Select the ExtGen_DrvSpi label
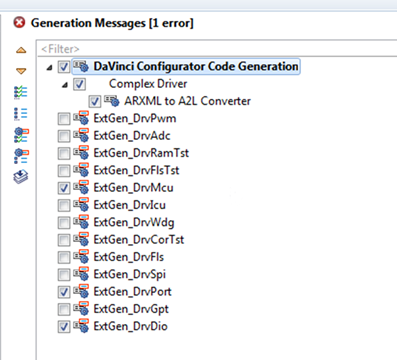Viewport: 397px width, 360px height. tap(129, 274)
